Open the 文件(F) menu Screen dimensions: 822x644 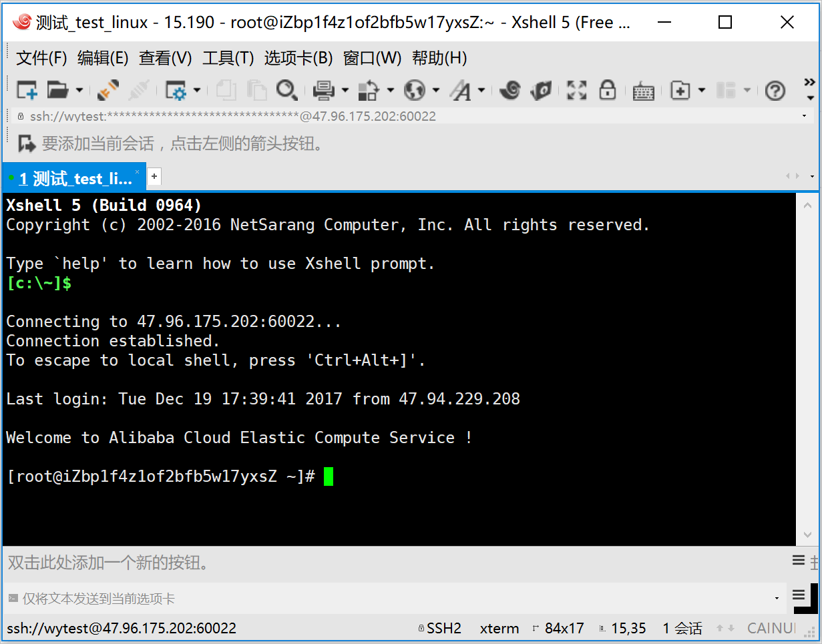click(41, 58)
